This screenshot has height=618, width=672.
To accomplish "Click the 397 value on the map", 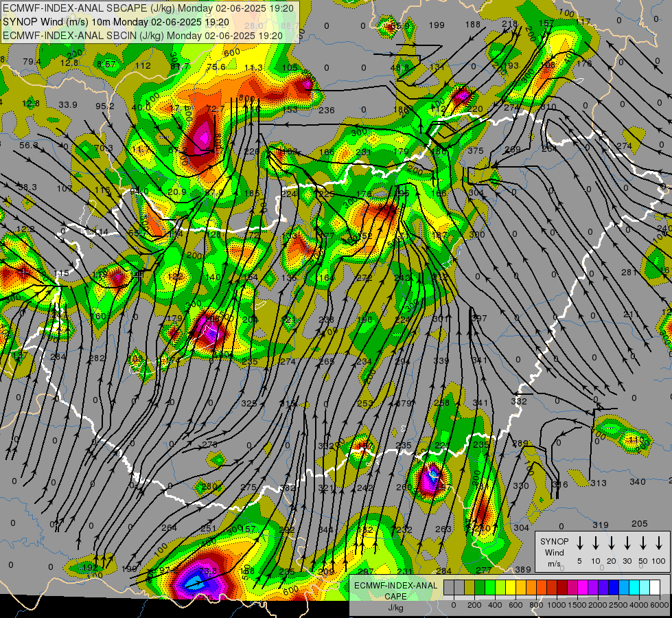I will 479,318.
